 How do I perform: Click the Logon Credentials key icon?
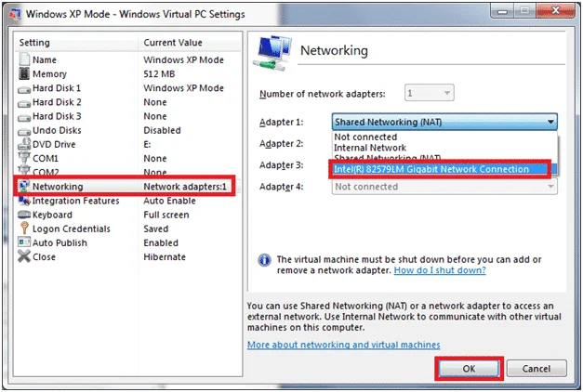pyautogui.click(x=24, y=229)
